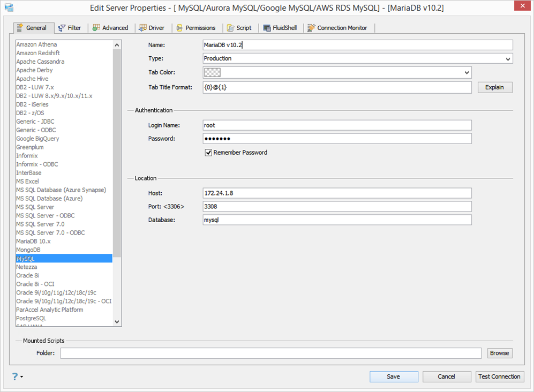The width and height of the screenshot is (534, 392).
Task: Click the Script tab icon
Action: [231, 28]
